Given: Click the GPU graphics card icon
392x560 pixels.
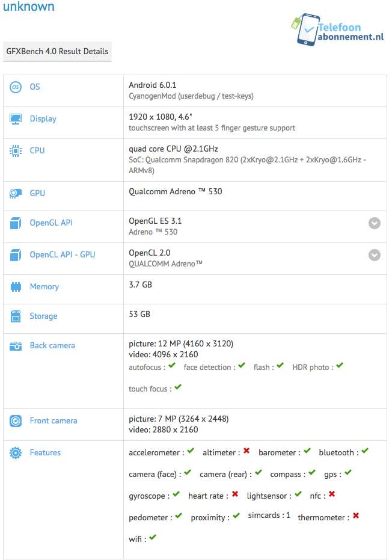Looking at the screenshot, I should tap(16, 193).
